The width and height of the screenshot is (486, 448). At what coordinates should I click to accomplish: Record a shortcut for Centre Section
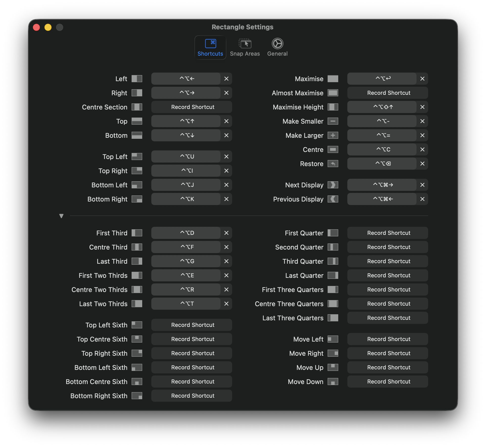click(x=192, y=107)
